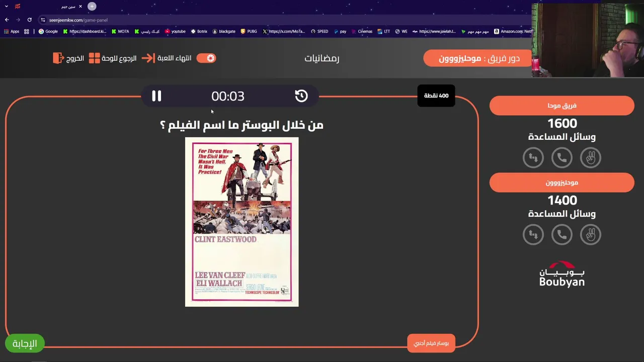Screen dimensions: 644x362
Task: Click the arrow icon beside انتهاء اللعبة
Action: (x=148, y=58)
